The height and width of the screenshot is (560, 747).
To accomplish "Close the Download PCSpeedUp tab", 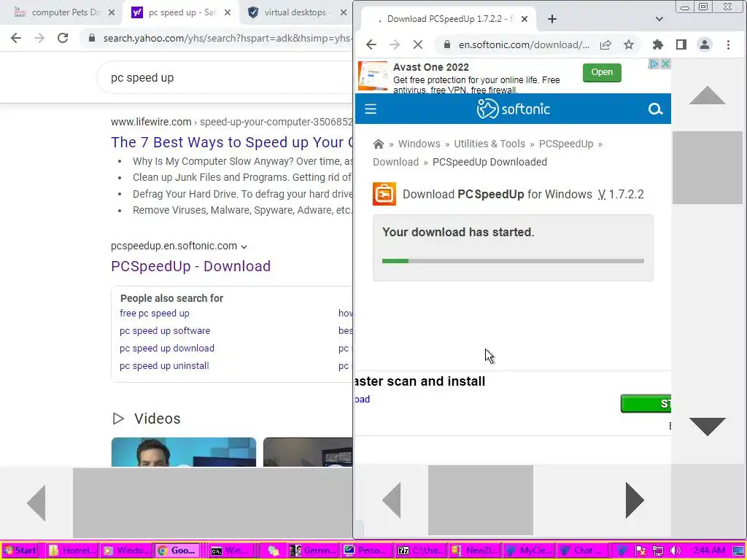I will 525,19.
